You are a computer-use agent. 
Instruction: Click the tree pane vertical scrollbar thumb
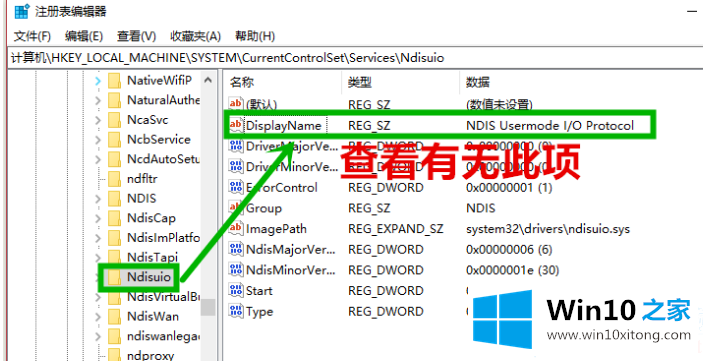pyautogui.click(x=208, y=307)
